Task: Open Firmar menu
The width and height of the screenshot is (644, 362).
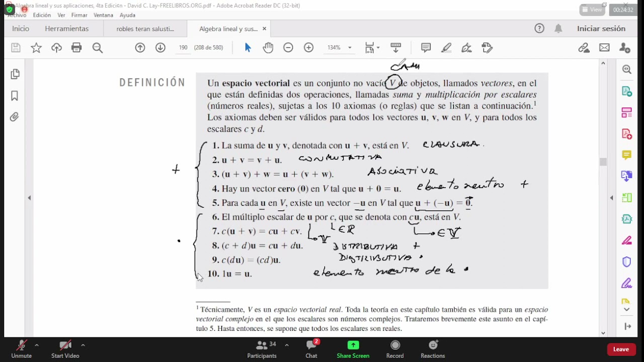Action: click(x=79, y=15)
